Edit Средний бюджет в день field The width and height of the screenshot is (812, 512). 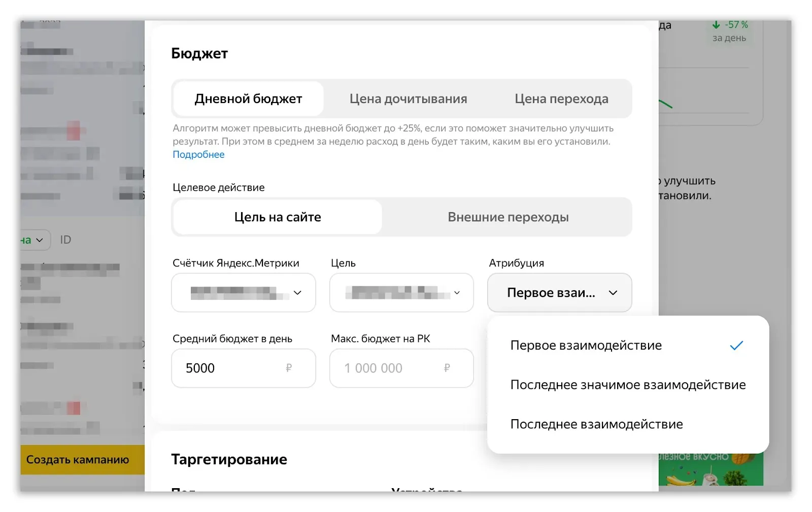tap(244, 368)
